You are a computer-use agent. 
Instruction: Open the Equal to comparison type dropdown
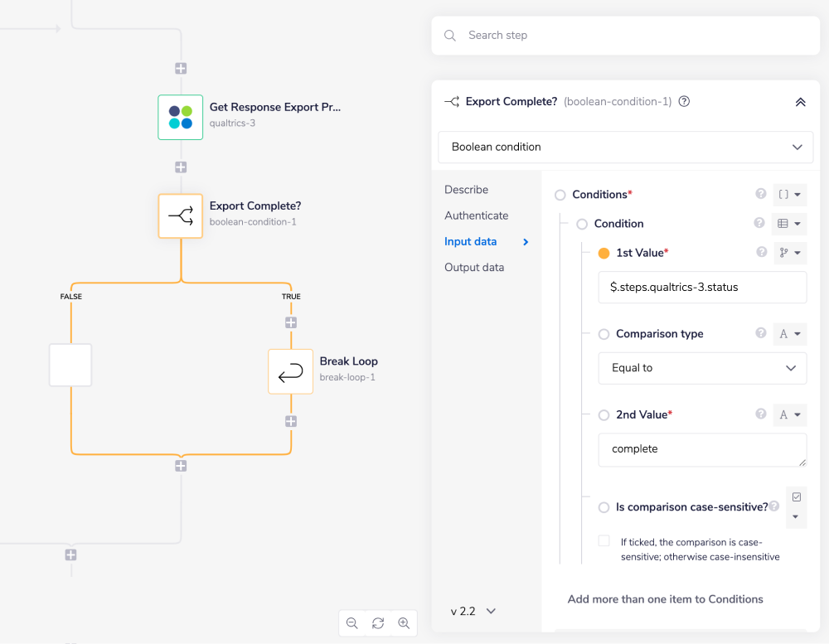tap(702, 368)
